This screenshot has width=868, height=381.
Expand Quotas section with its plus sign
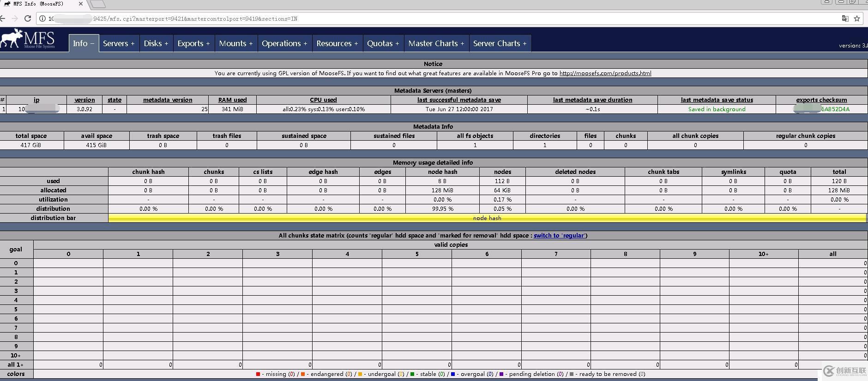click(397, 43)
